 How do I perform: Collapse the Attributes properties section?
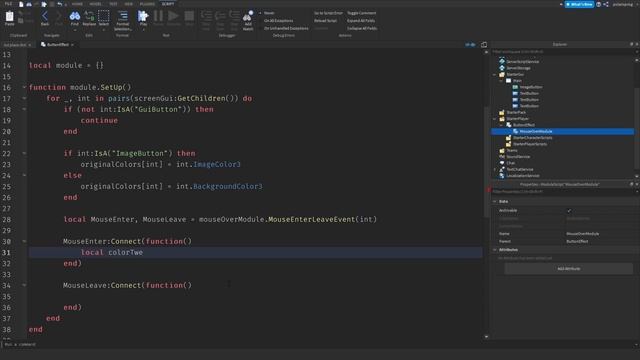[495, 250]
